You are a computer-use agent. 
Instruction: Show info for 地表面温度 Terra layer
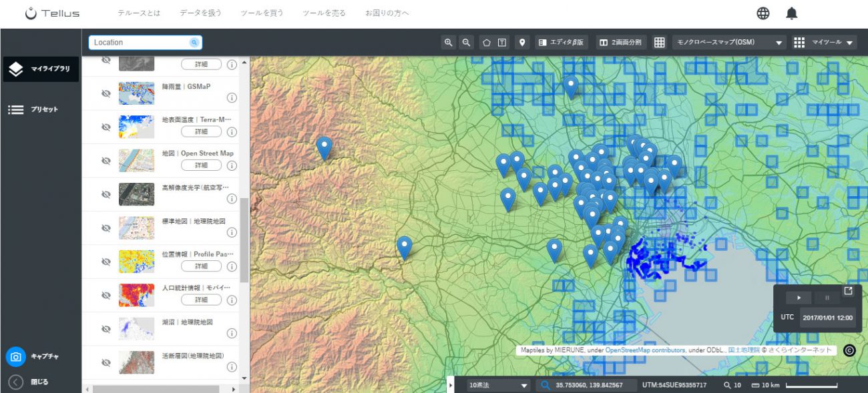[x=232, y=131]
